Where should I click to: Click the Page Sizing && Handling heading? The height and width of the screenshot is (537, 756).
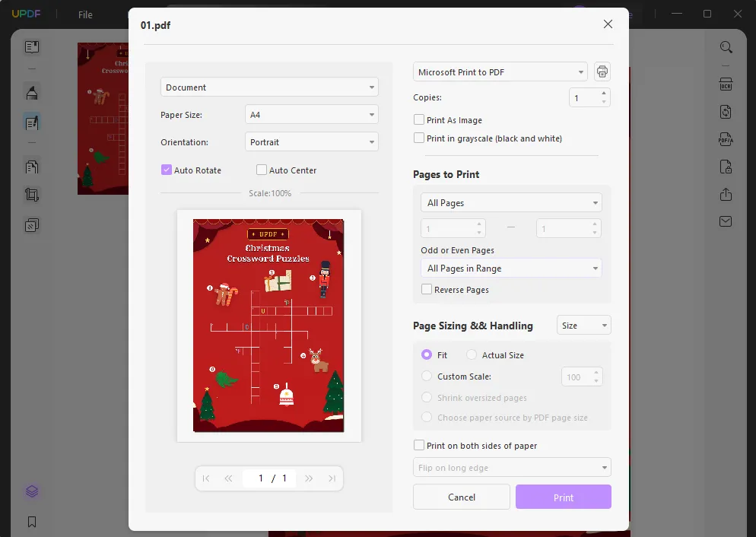point(473,326)
